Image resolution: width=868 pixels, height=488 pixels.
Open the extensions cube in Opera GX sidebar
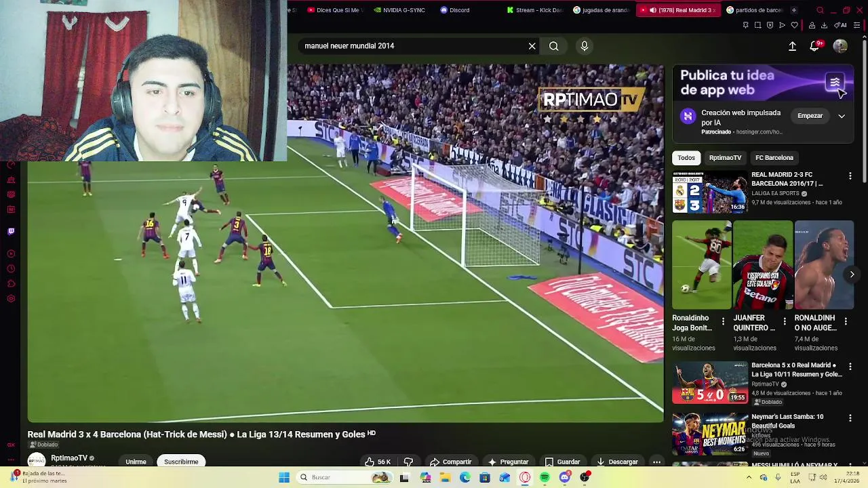(11, 283)
